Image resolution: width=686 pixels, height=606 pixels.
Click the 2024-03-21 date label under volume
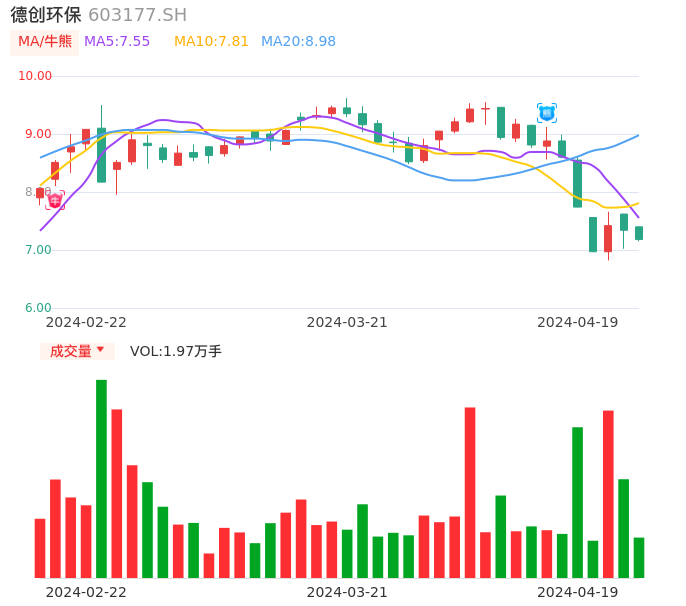pyautogui.click(x=347, y=592)
